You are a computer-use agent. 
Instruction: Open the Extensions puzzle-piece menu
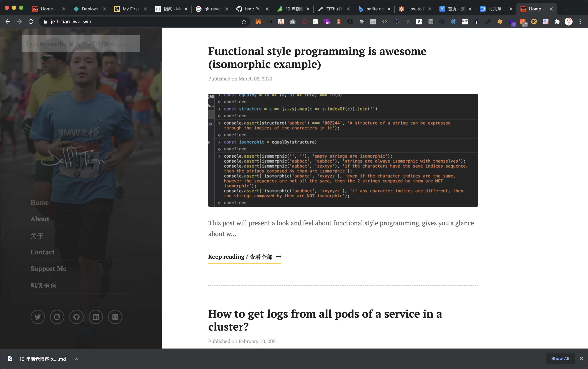pos(557,22)
